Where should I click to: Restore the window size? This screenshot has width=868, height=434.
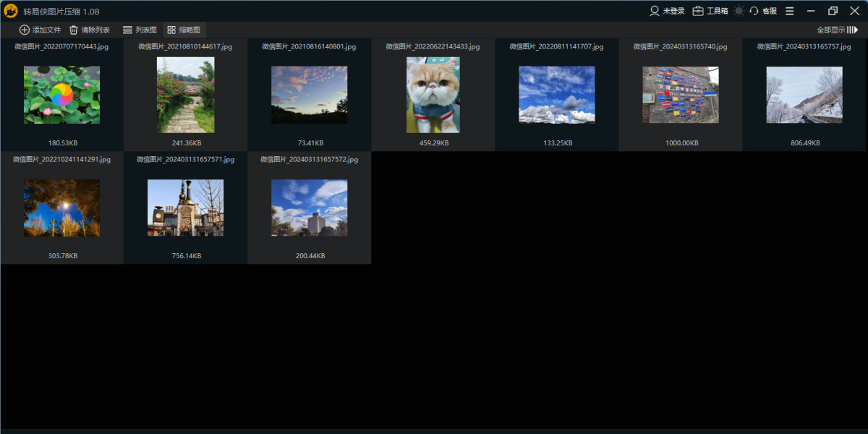(833, 11)
